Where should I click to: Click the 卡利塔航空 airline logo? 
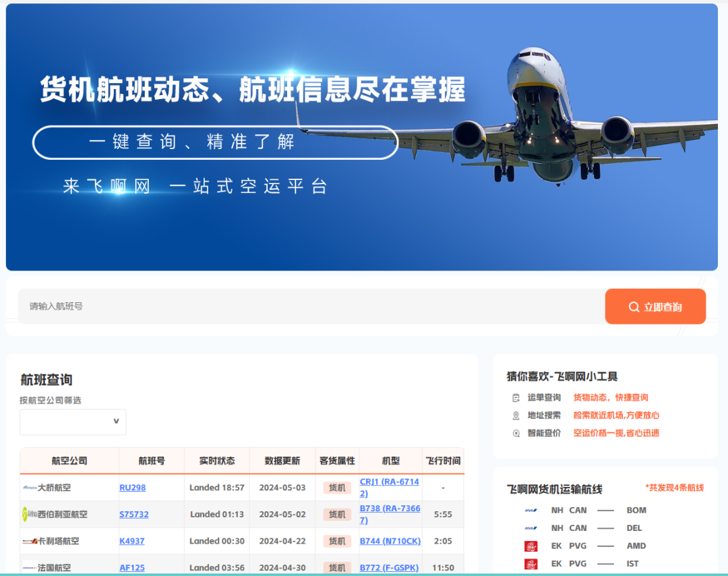click(30, 541)
